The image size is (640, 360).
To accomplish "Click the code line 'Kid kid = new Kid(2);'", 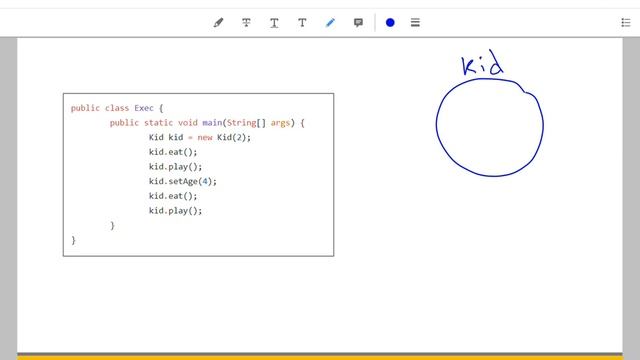I will click(200, 138).
